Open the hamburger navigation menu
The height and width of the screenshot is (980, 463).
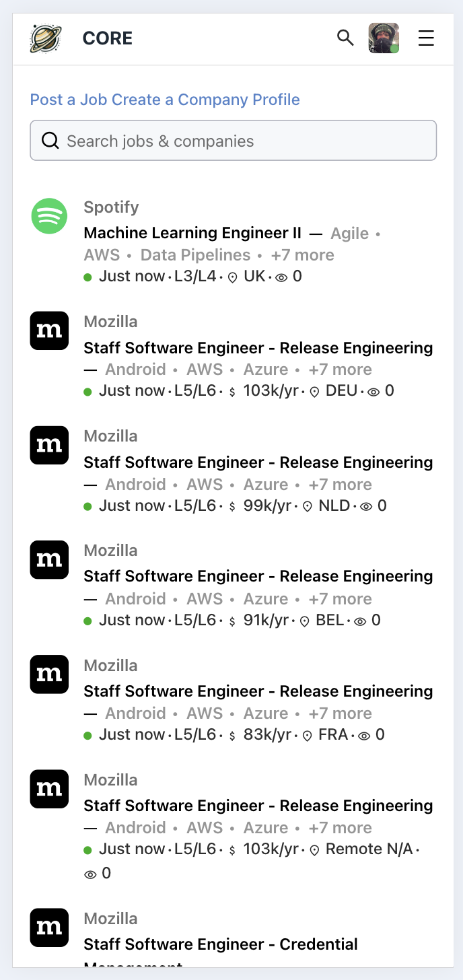[426, 38]
